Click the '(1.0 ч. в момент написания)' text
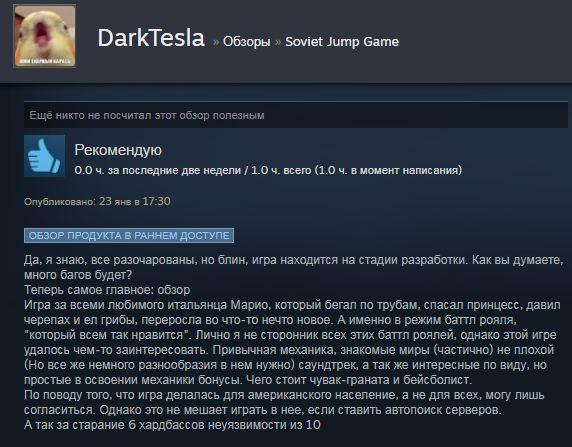The width and height of the screenshot is (572, 447). (x=388, y=170)
